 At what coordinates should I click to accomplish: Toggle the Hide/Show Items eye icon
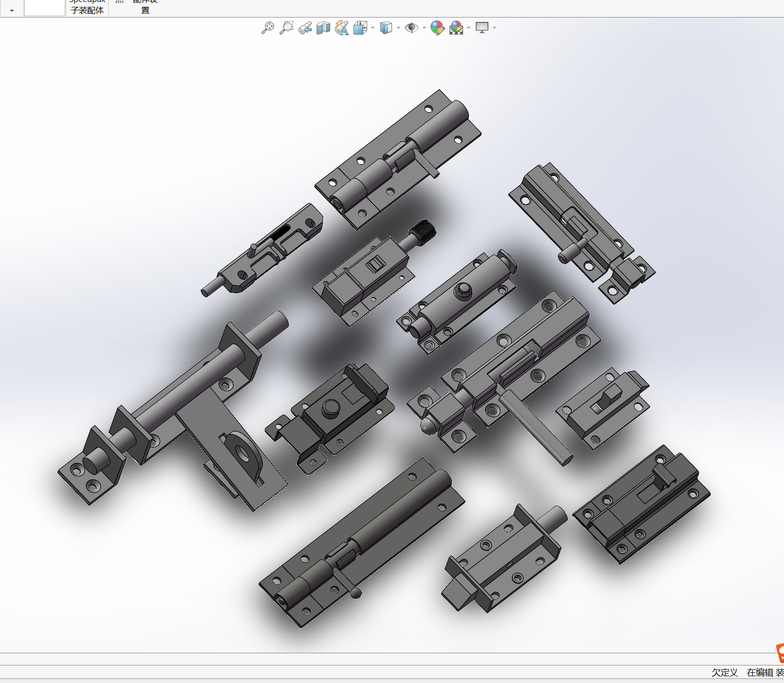pos(411,28)
